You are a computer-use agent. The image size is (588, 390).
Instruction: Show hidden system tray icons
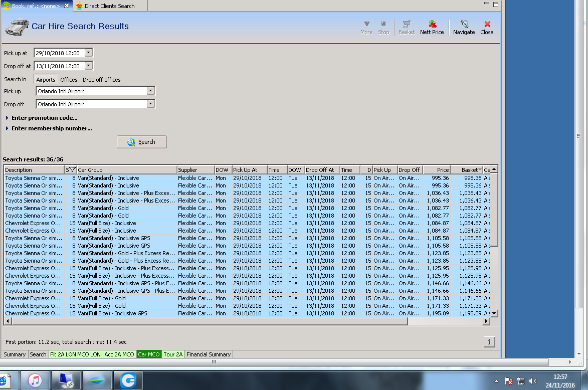(x=496, y=381)
